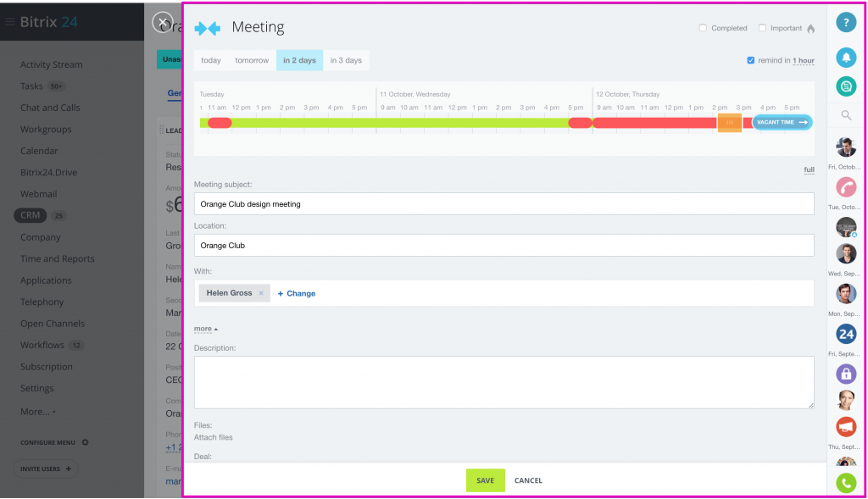Screen dimensions: 868x499
Task: Open the blue 24 icon conversation
Action: 845,334
